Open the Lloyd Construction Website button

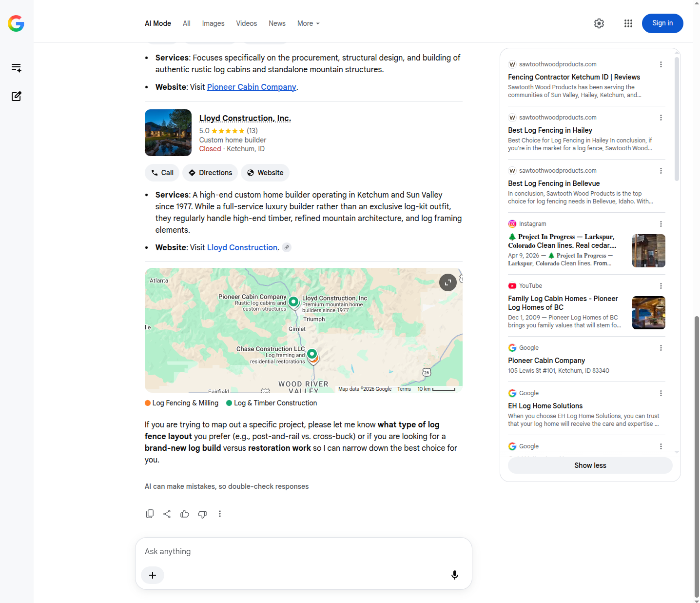point(265,173)
